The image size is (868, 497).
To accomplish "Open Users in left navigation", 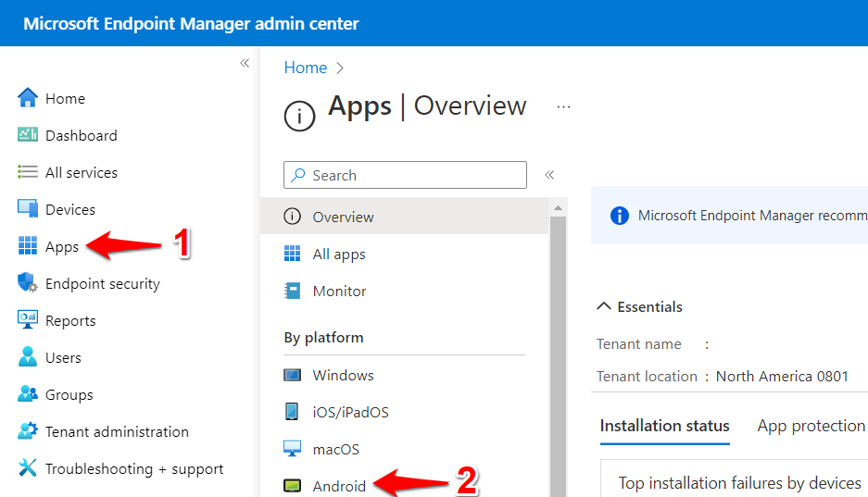I will click(x=63, y=357).
